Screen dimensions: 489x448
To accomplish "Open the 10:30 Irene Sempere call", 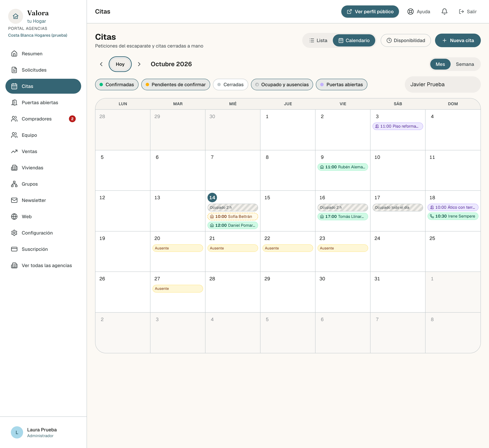I will point(453,216).
